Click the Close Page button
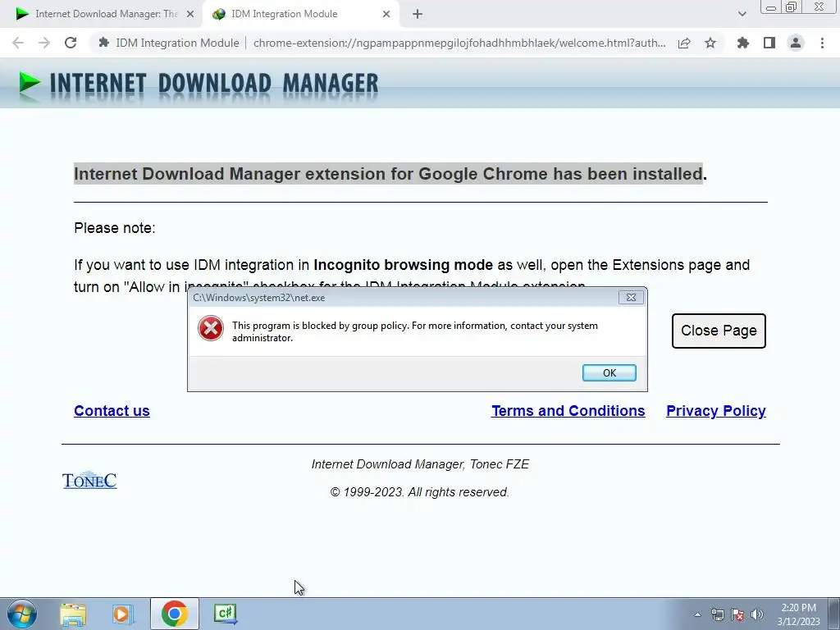Image resolution: width=840 pixels, height=630 pixels. click(719, 331)
